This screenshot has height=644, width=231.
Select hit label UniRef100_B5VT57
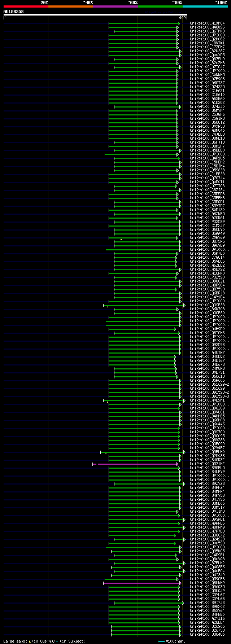[207, 206]
